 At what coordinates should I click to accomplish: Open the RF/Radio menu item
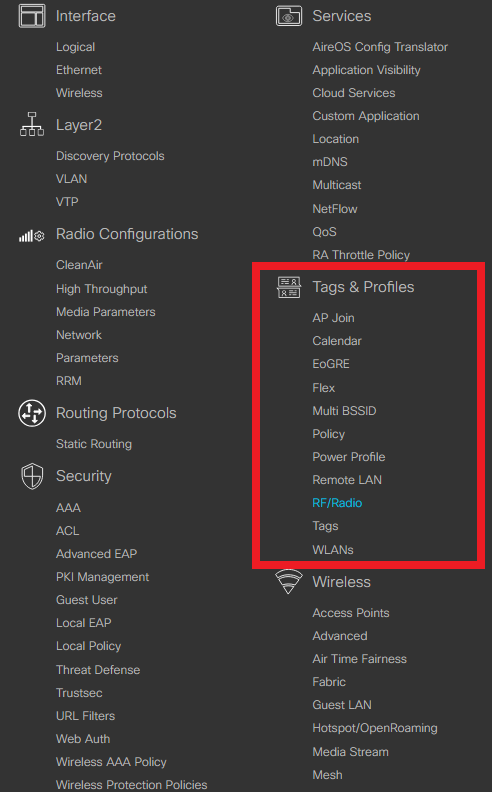pos(337,503)
